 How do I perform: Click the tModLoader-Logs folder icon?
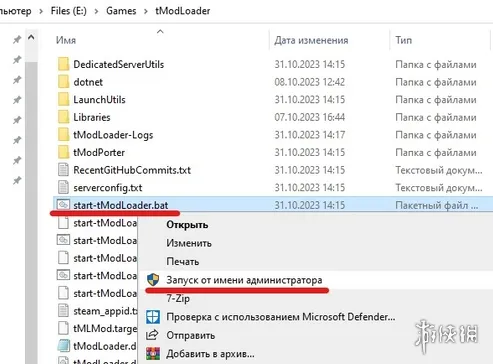(63, 135)
